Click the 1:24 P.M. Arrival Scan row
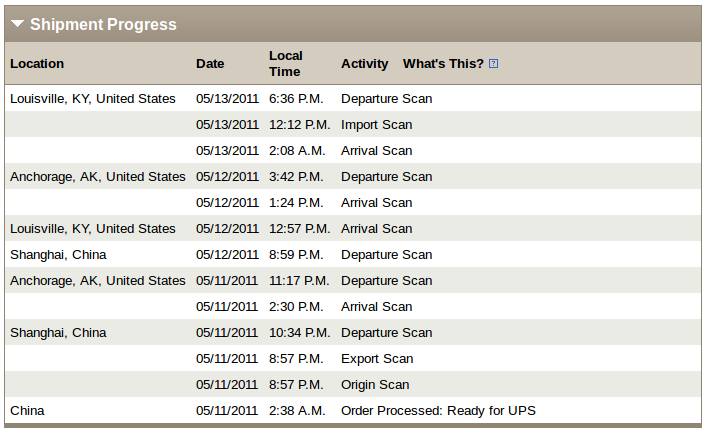This screenshot has height=434, width=709. point(353,203)
